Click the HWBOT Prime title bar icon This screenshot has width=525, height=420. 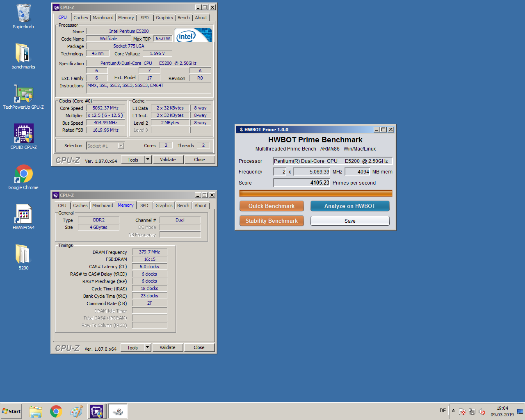coord(241,130)
